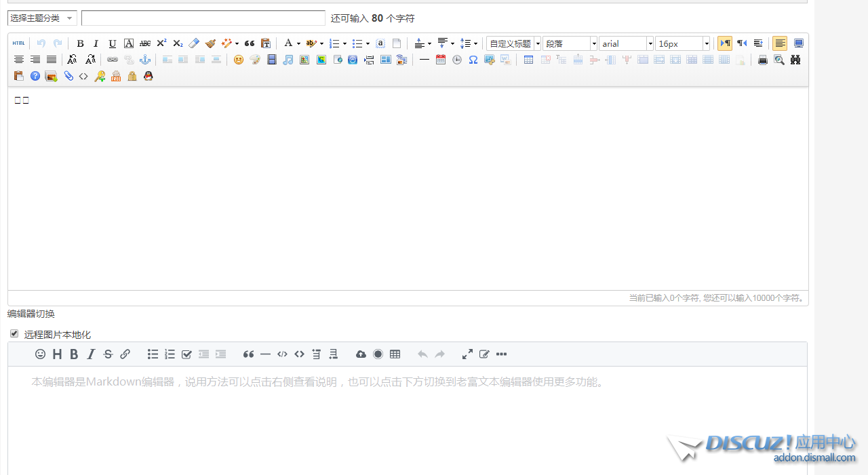Viewport: 868px width, 475px height.
Task: Select the format brush tool
Action: [x=210, y=43]
